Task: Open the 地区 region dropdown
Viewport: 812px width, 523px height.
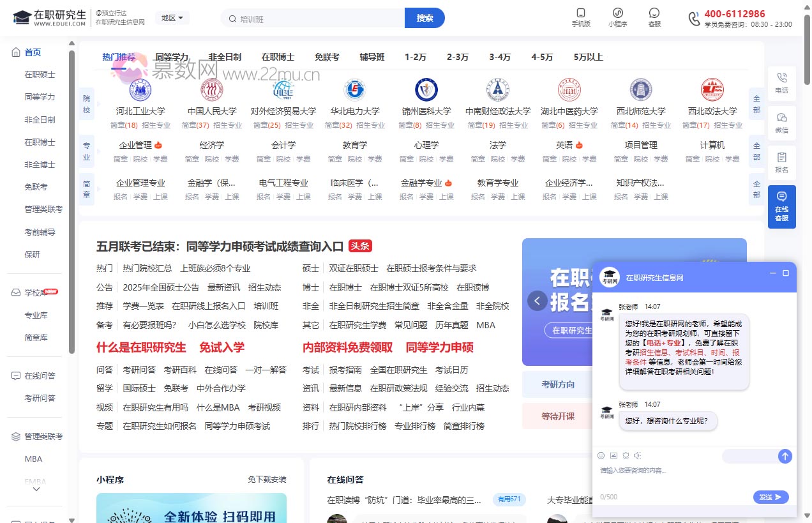Action: (171, 19)
